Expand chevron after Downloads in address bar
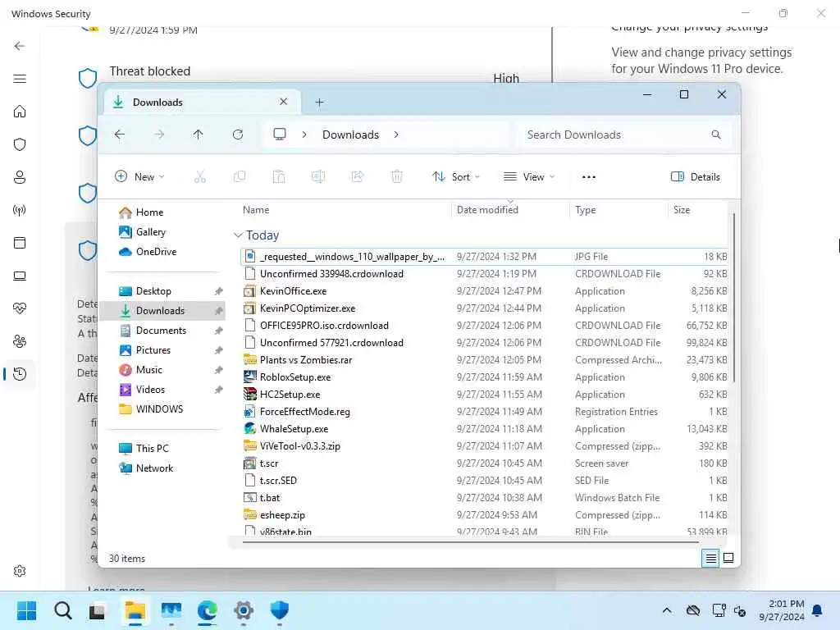This screenshot has height=630, width=840. pos(396,135)
